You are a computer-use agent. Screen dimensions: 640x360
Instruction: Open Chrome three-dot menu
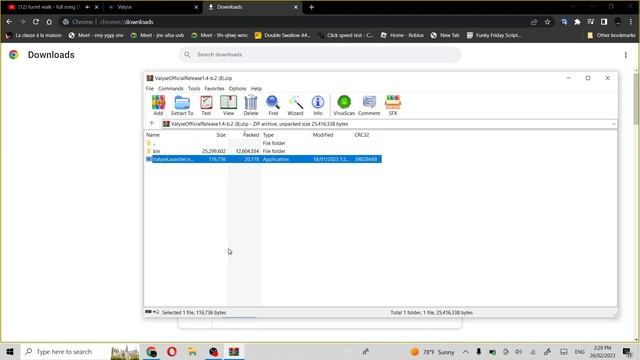click(x=631, y=22)
